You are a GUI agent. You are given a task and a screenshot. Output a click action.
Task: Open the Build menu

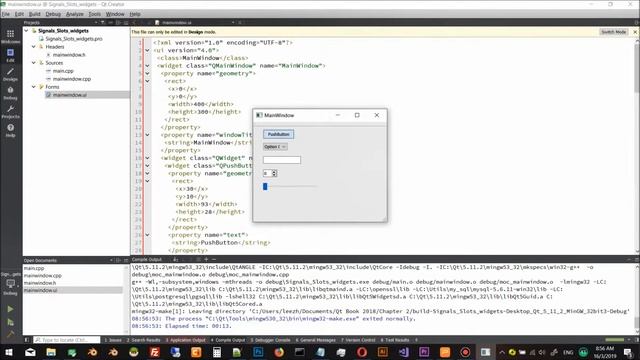point(35,14)
